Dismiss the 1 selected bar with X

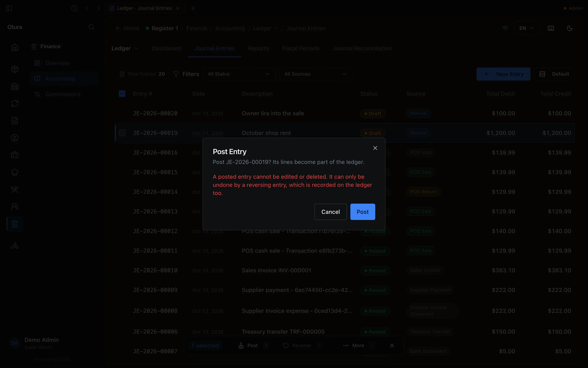tap(392, 345)
